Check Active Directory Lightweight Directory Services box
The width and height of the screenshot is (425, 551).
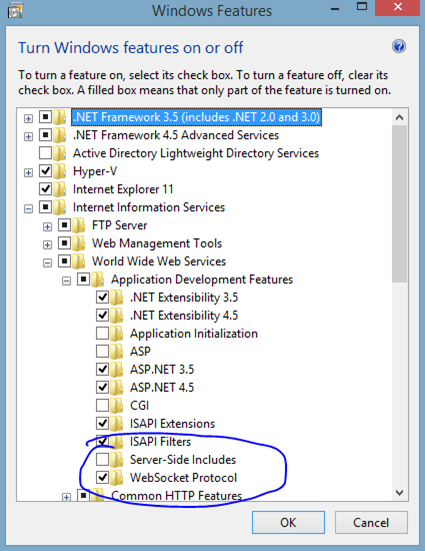pyautogui.click(x=45, y=153)
